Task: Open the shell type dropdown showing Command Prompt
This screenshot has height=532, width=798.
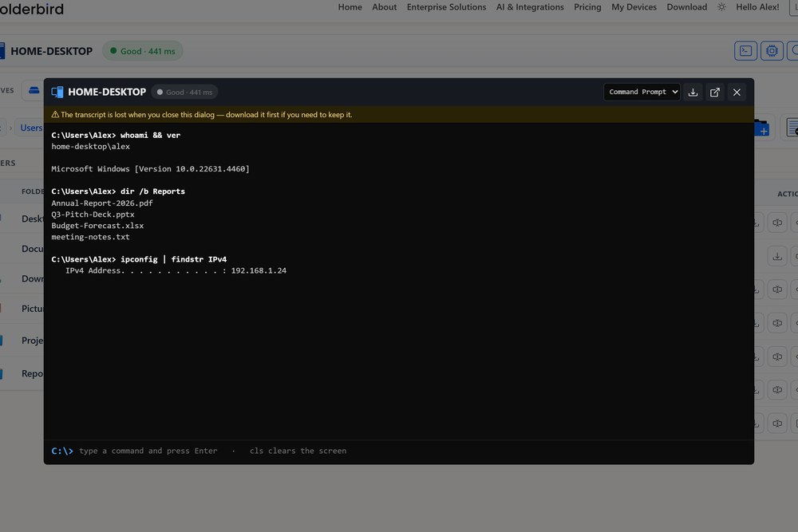Action: coord(642,92)
